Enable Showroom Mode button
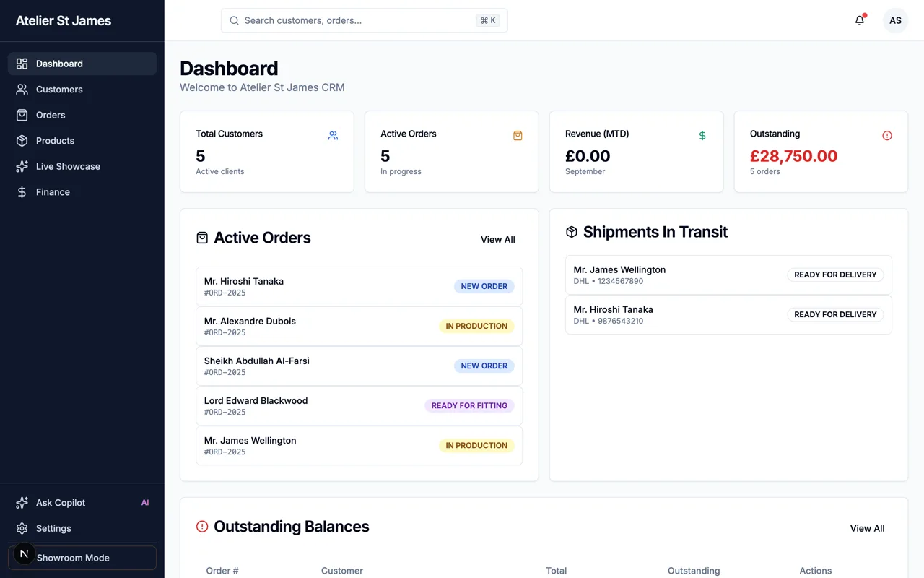924x578 pixels. point(82,558)
